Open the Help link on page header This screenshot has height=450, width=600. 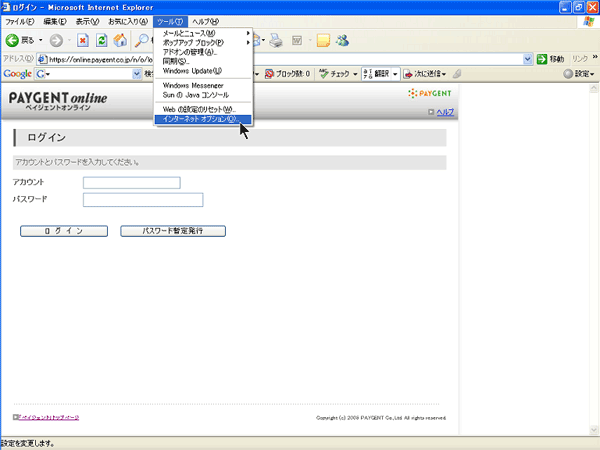tap(445, 112)
